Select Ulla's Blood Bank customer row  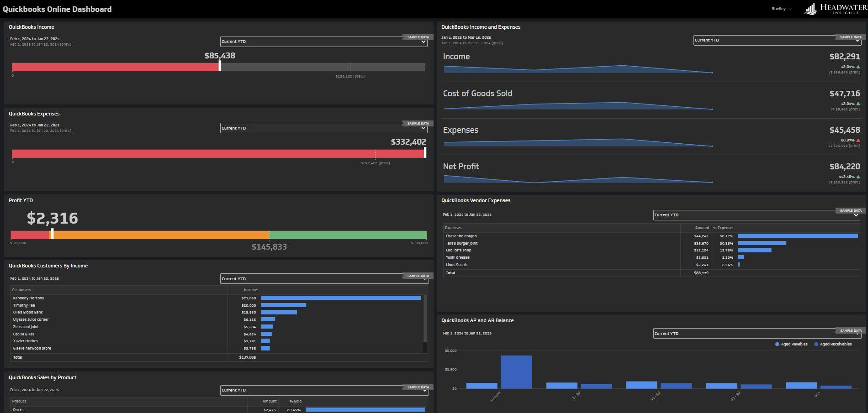point(217,312)
